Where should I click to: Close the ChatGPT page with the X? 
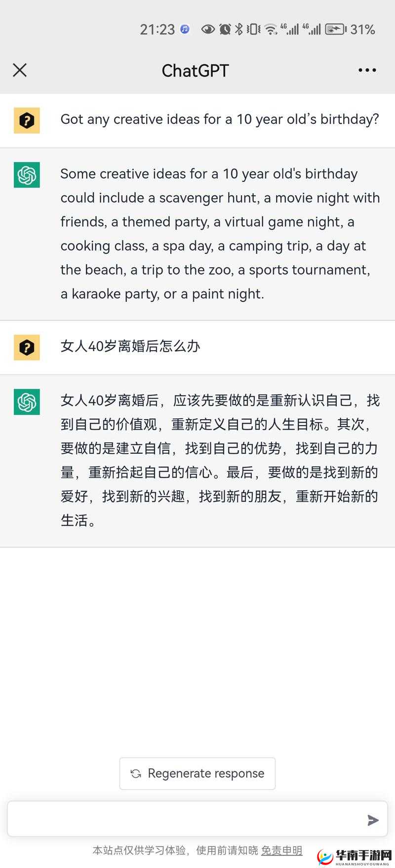coord(20,70)
